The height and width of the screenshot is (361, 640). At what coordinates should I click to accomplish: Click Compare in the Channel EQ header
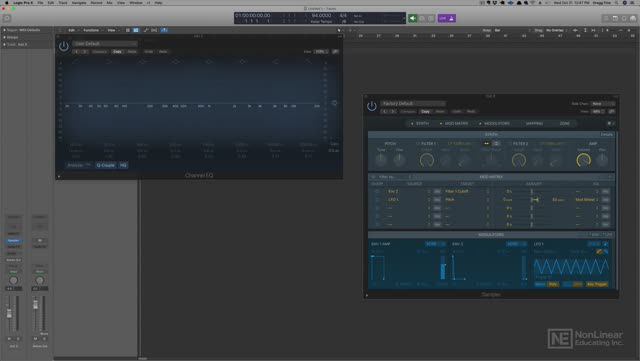pos(100,52)
